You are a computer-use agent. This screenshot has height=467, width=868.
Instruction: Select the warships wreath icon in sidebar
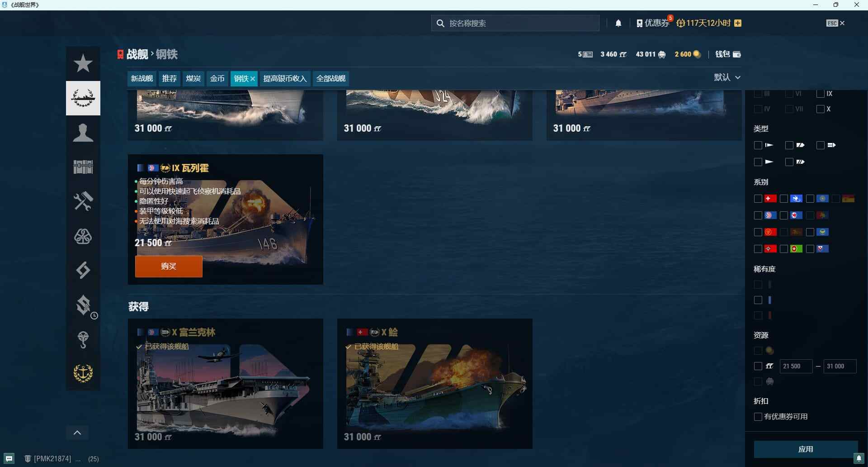83,98
